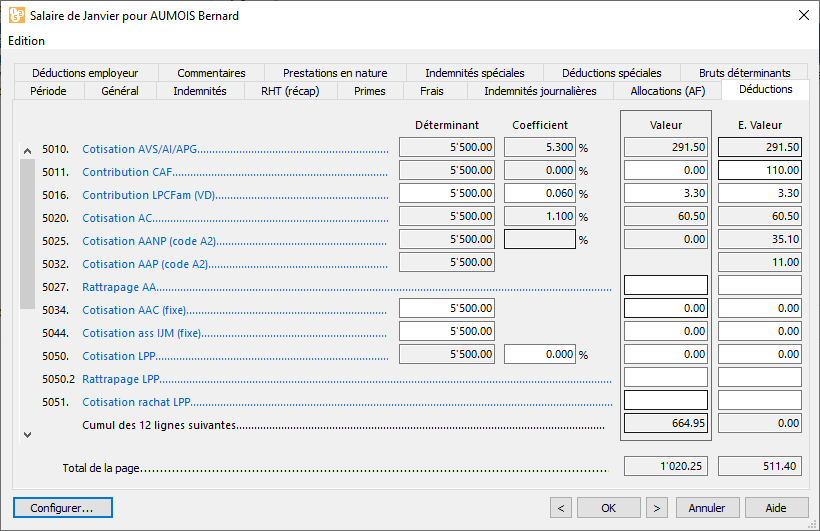820x531 pixels.
Task: Click the Cotisation LPP link
Action: (x=119, y=356)
